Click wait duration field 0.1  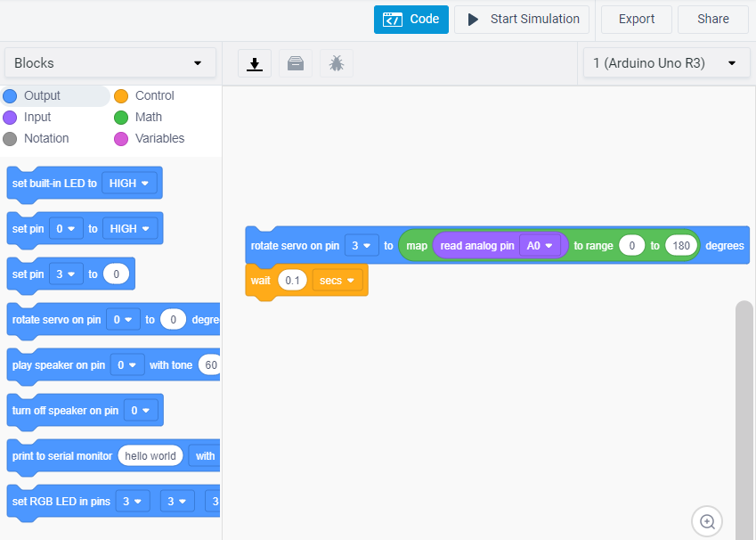tap(292, 281)
